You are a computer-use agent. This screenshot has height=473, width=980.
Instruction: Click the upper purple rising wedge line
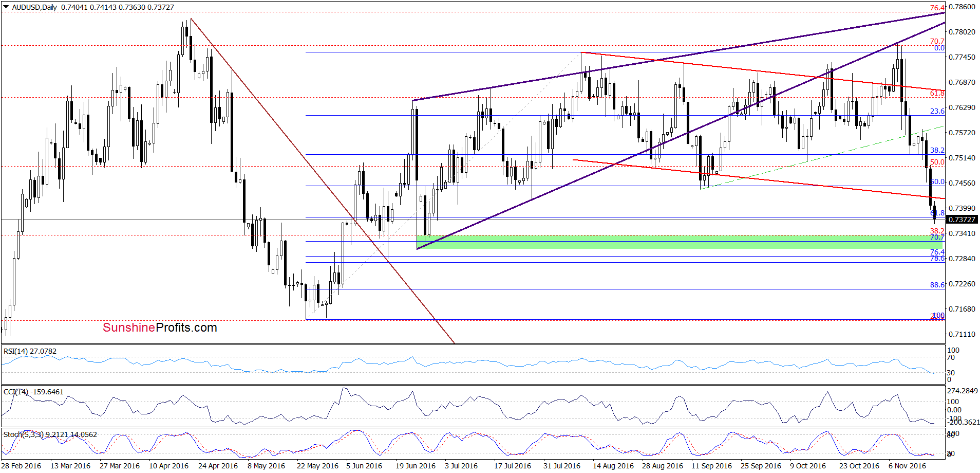[678, 57]
